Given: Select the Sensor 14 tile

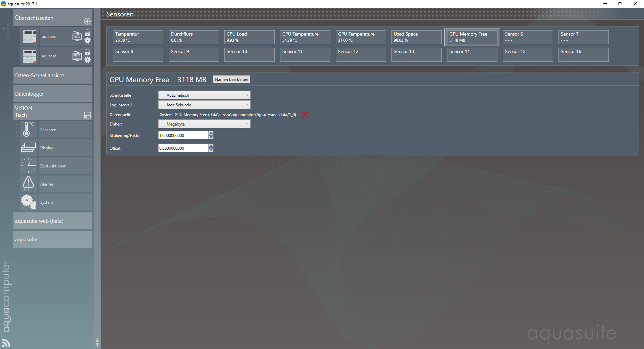Looking at the screenshot, I should (472, 54).
